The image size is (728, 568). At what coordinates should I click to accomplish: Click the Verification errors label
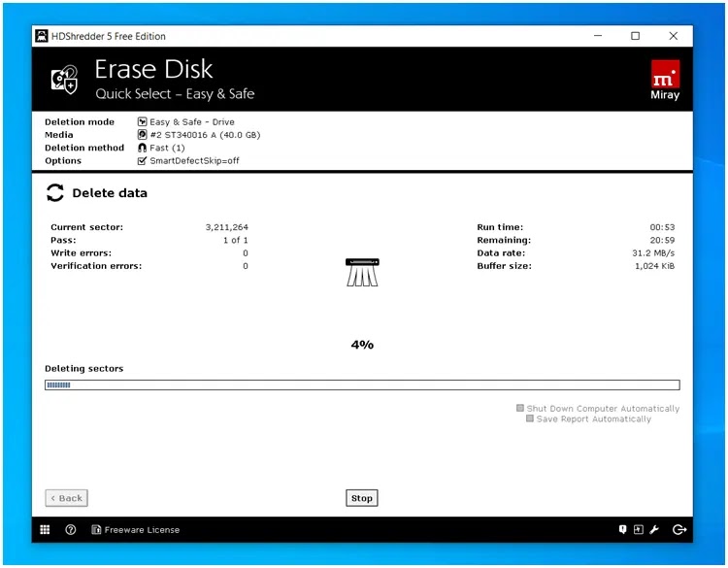coord(96,266)
